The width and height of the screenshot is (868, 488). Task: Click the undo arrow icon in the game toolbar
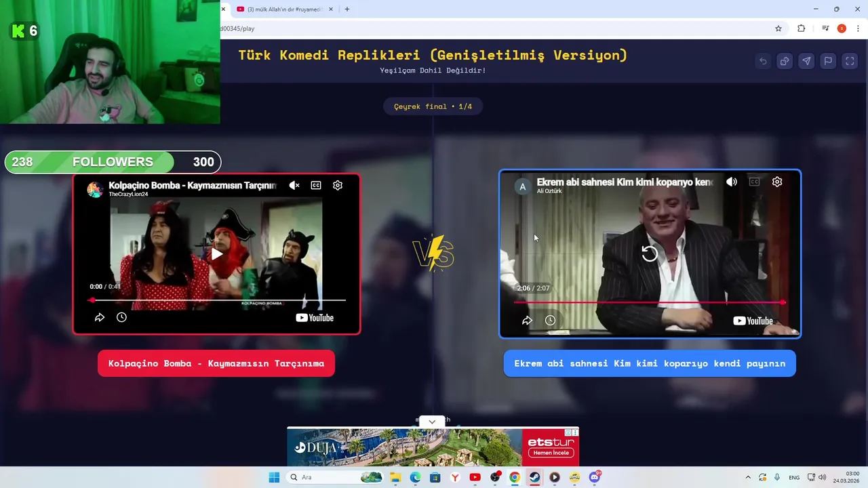tap(763, 61)
